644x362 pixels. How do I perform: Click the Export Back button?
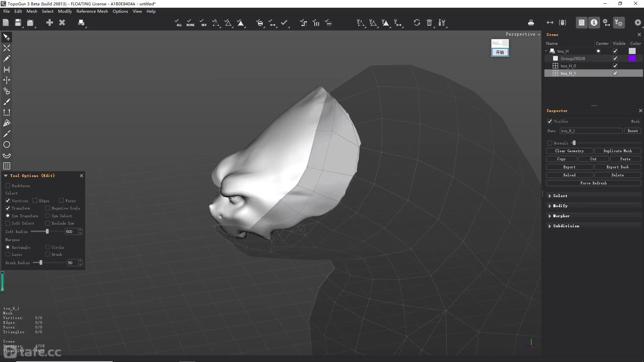tap(618, 167)
